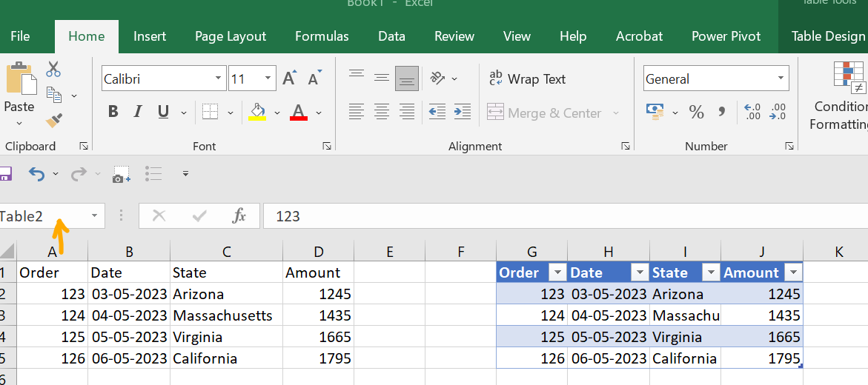This screenshot has width=868, height=385.
Task: Toggle Bold formatting
Action: pos(113,113)
